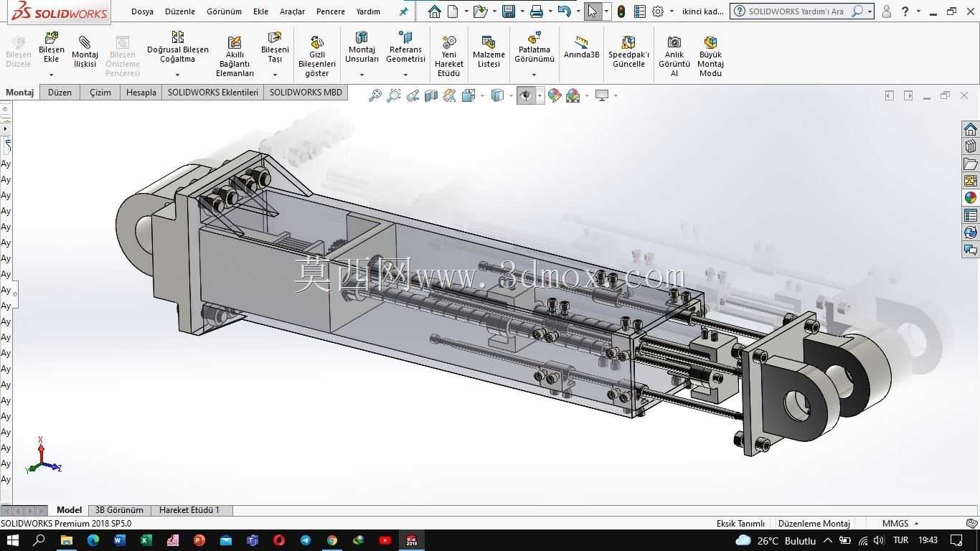Toggle the hide/show items eye icon
Screen dimensions: 980x551
coord(527,95)
